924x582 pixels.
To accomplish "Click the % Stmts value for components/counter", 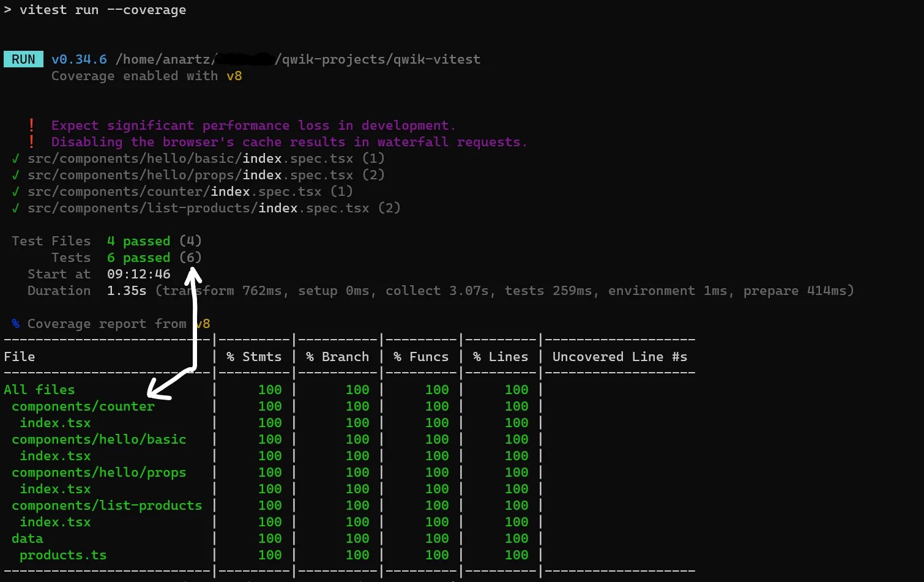I will coord(270,406).
